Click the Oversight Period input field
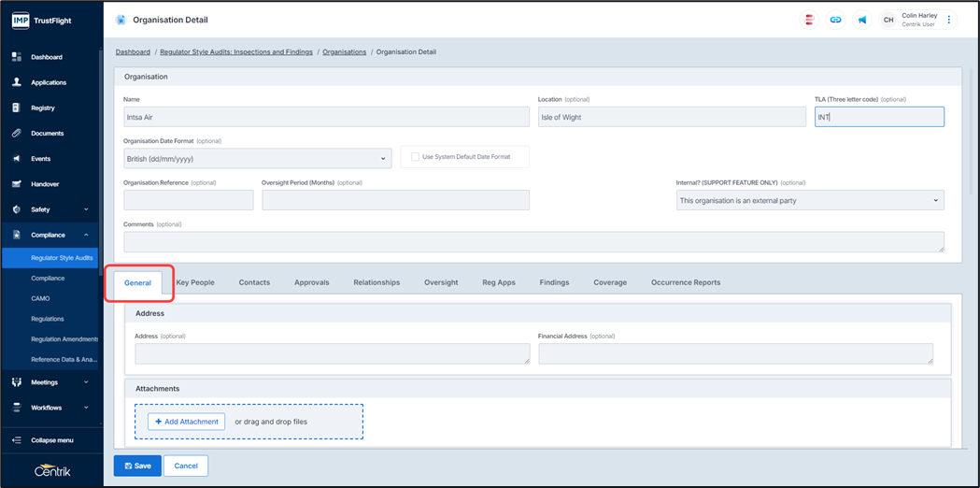Screen dimensions: 980x488 tap(395, 200)
